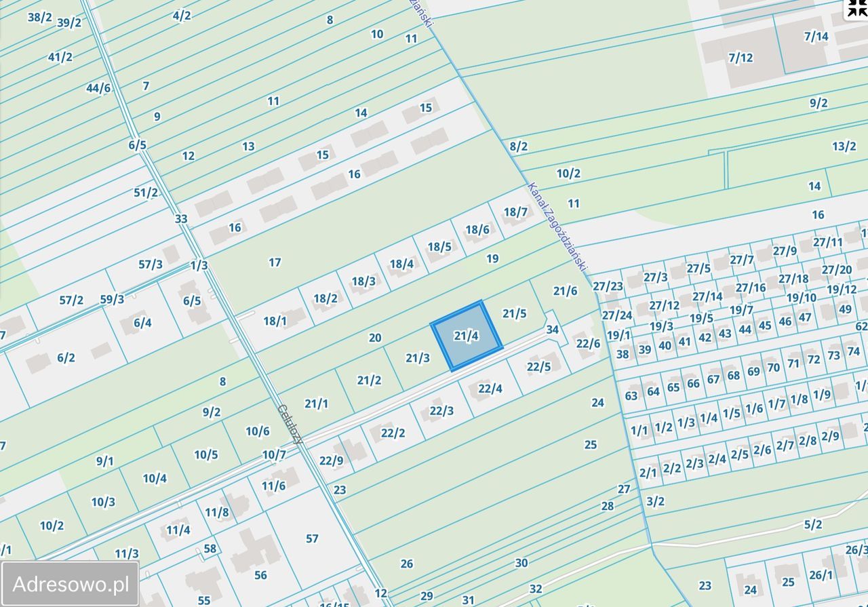Screen dimensions: 868x607
Task: Click parcel label 59/3
Action: tap(112, 298)
